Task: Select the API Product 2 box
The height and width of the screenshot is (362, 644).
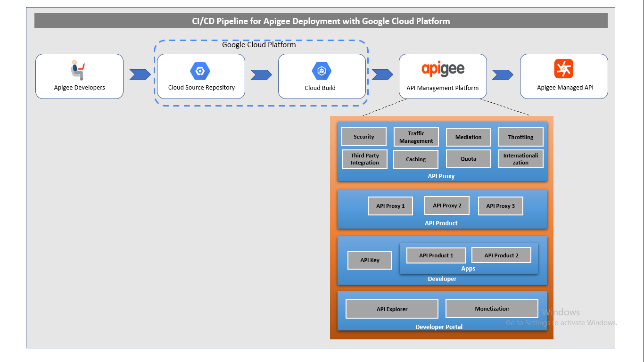Action: coord(502,255)
